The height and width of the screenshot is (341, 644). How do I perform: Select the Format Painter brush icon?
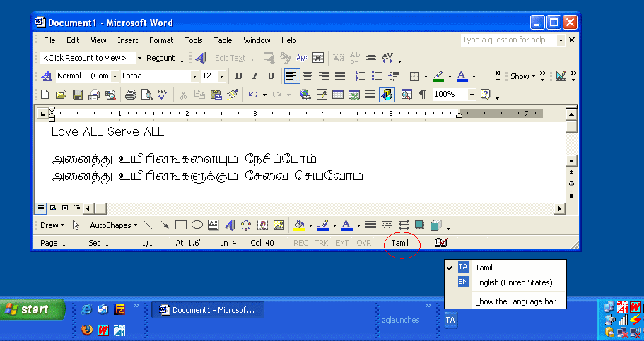click(233, 95)
